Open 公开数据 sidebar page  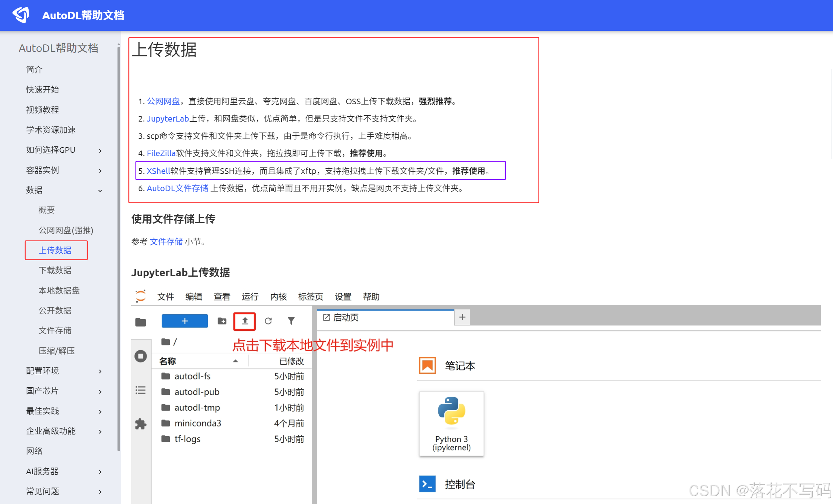pyautogui.click(x=55, y=311)
